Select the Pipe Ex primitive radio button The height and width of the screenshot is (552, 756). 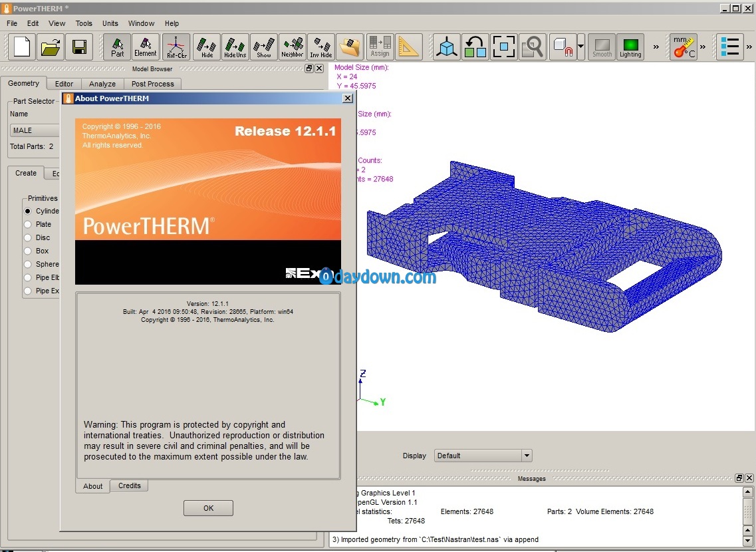coord(27,291)
